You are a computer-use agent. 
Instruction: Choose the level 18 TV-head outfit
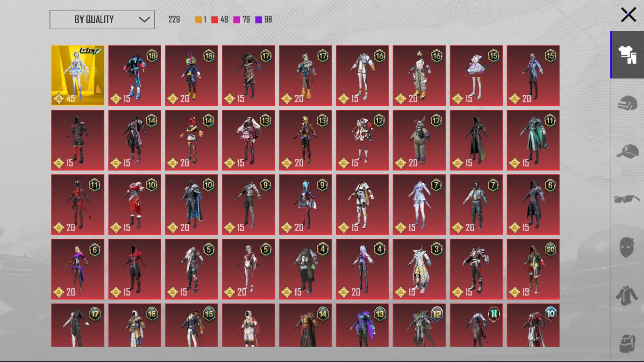pyautogui.click(x=192, y=75)
